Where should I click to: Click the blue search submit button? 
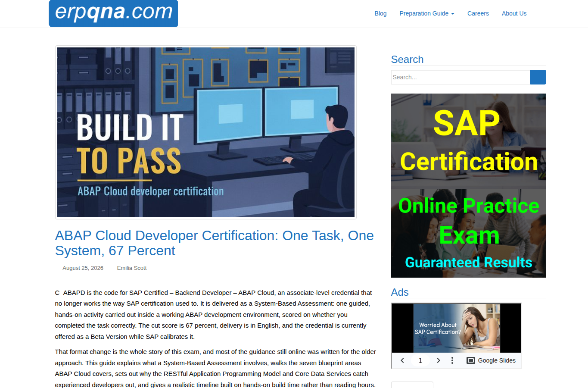coord(538,77)
